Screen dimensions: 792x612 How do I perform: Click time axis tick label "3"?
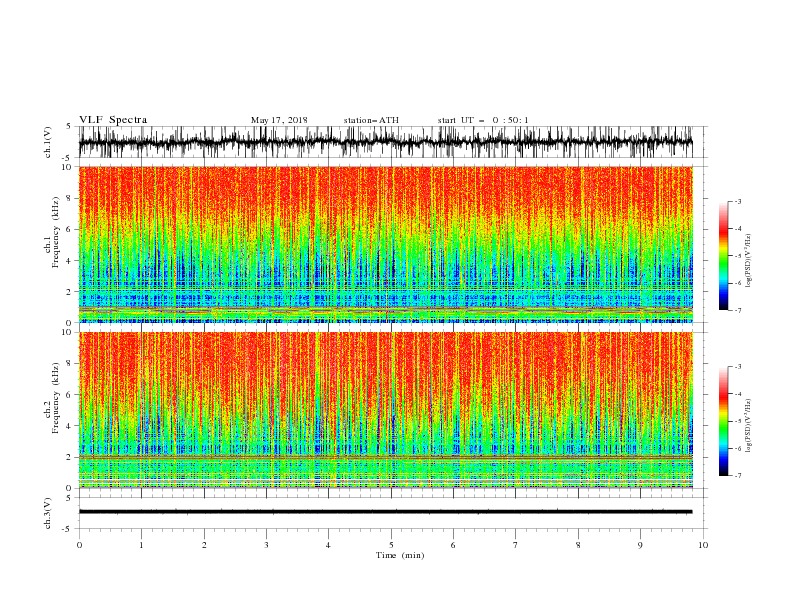266,545
